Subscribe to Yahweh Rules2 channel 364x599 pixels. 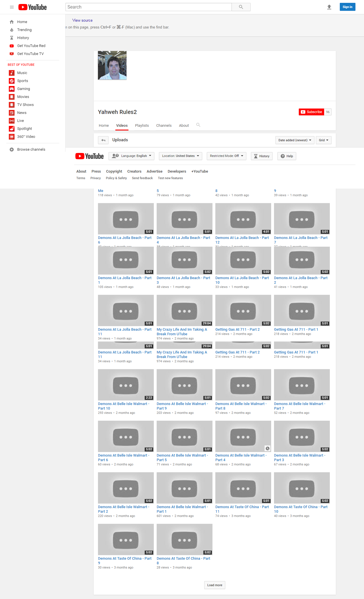(311, 112)
